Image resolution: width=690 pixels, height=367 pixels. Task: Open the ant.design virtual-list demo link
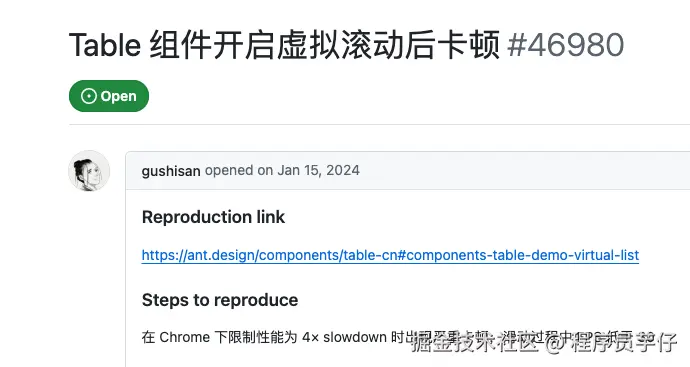(390, 255)
